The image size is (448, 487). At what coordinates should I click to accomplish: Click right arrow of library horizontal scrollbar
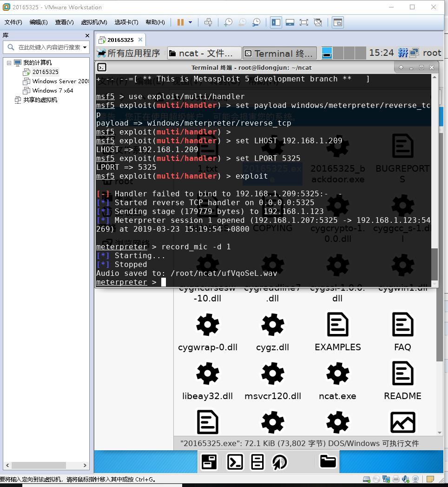tap(85, 465)
